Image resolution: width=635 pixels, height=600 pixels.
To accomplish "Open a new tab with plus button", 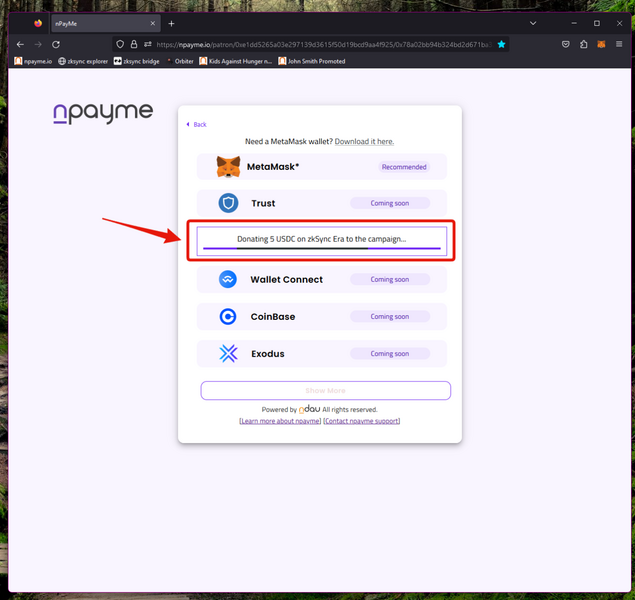I will pos(171,23).
